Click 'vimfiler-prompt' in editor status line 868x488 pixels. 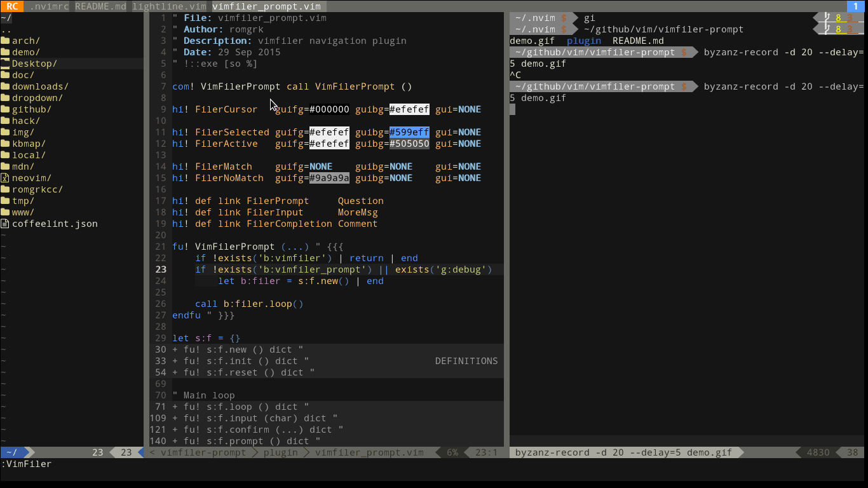pyautogui.click(x=203, y=452)
